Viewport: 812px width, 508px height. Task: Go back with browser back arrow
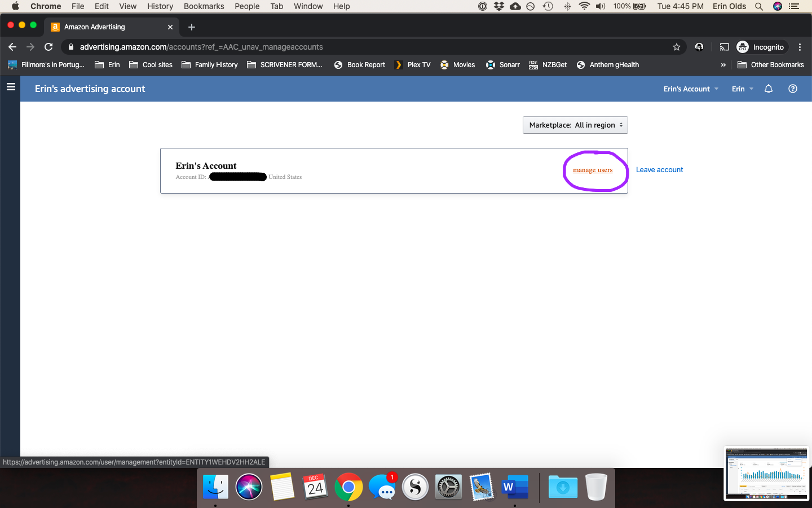12,47
